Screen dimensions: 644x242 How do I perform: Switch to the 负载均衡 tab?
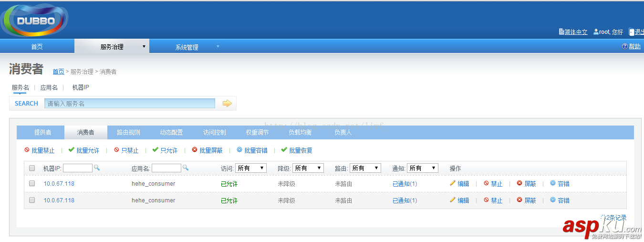(300, 132)
